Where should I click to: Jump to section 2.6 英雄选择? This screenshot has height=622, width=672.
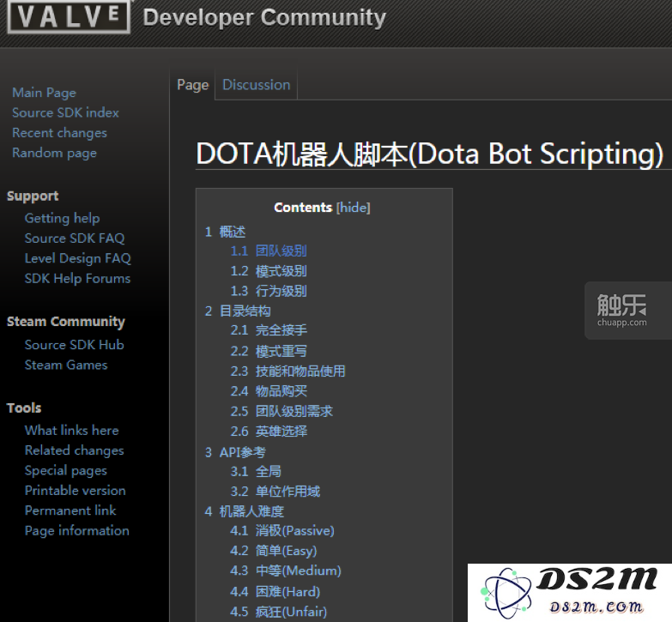click(269, 431)
